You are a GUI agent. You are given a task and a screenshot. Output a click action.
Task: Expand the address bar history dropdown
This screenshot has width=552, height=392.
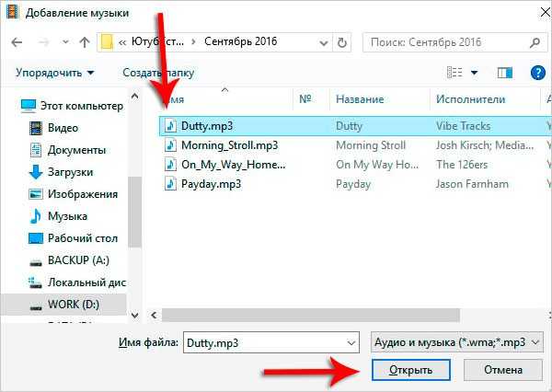click(x=324, y=43)
